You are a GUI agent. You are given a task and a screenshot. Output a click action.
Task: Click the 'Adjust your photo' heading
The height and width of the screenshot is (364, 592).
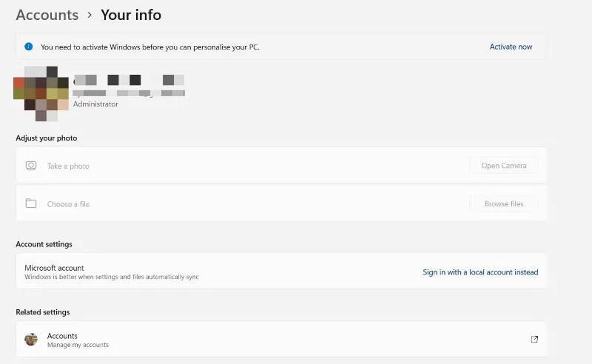click(47, 138)
